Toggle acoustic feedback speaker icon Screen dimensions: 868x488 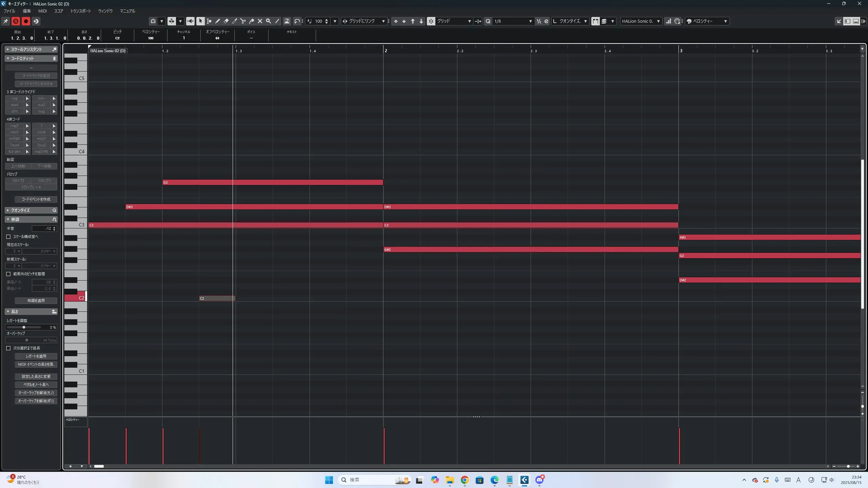point(191,21)
